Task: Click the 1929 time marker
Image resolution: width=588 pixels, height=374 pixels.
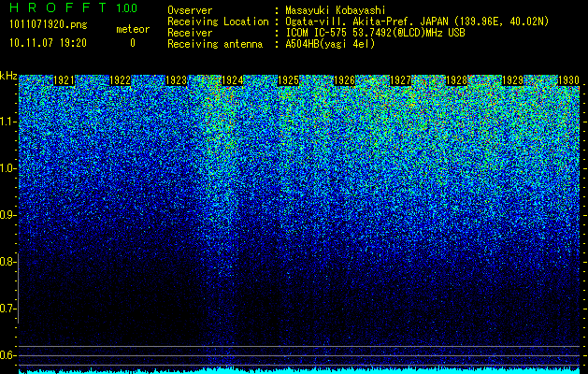Action: click(x=512, y=80)
